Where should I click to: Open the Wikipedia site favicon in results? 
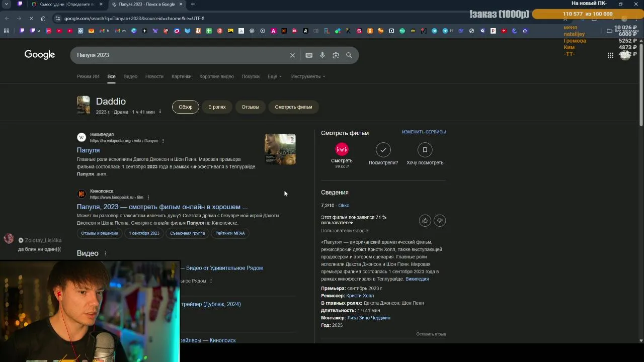click(82, 137)
